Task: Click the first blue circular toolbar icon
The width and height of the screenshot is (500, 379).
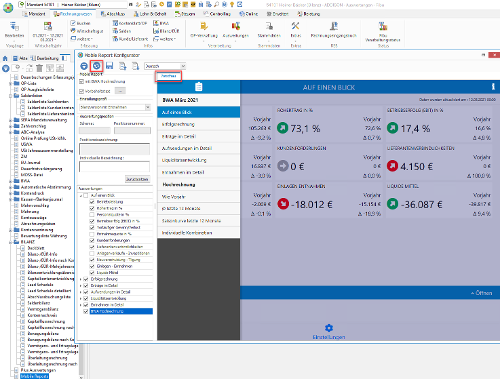Action: coord(84,66)
